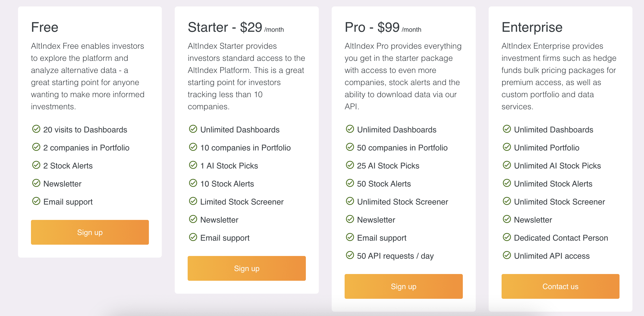
Task: Click the Unlimited AI Stock Picks feature text
Action: coord(557,166)
